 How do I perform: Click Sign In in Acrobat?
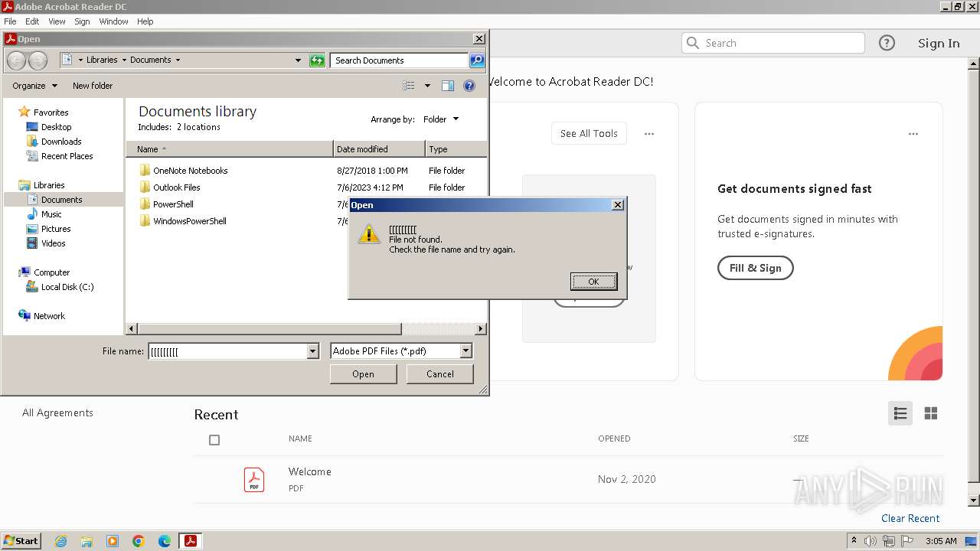939,43
